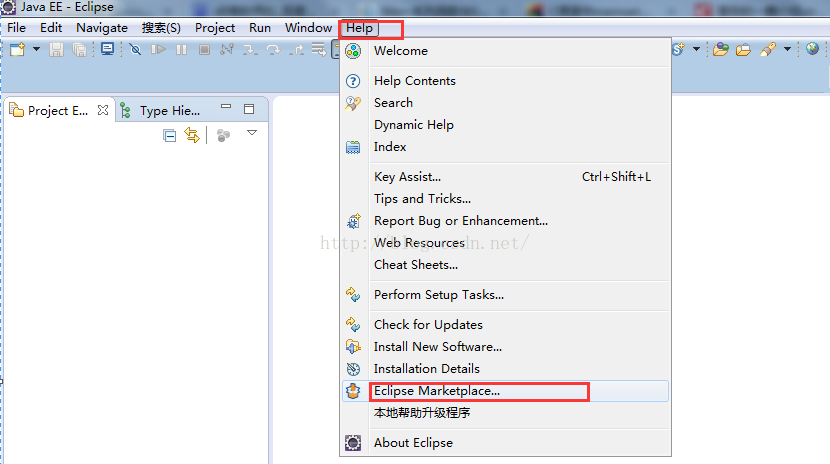Click the New wizard toolbar icon

pyautogui.click(x=17, y=50)
